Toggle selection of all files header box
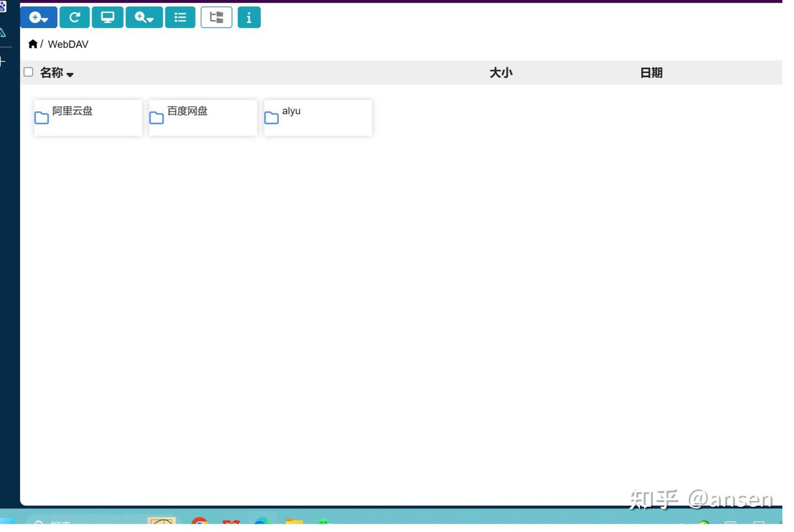Screen dimensions: 794x532 (x=28, y=71)
